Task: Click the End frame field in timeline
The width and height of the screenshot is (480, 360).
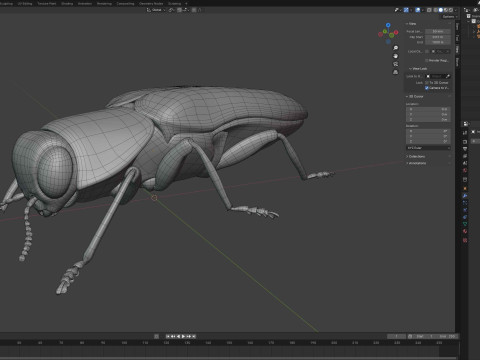Action: pos(447,336)
